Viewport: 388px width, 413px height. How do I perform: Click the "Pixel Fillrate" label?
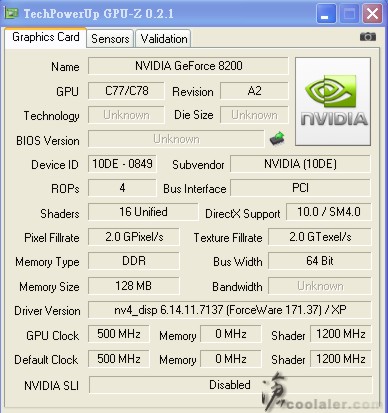point(52,238)
